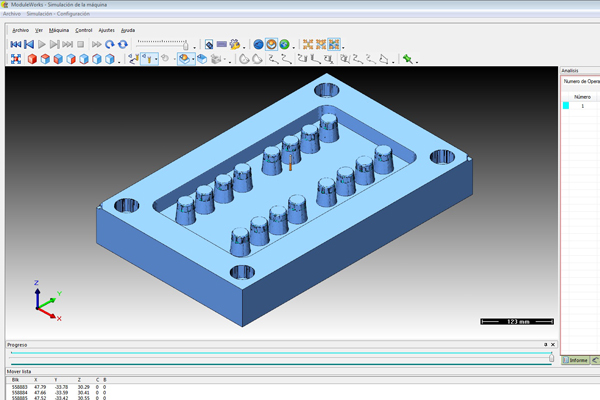The height and width of the screenshot is (400, 600).
Task: Expand the dropdown beside the stock material icon
Action: tap(194, 59)
